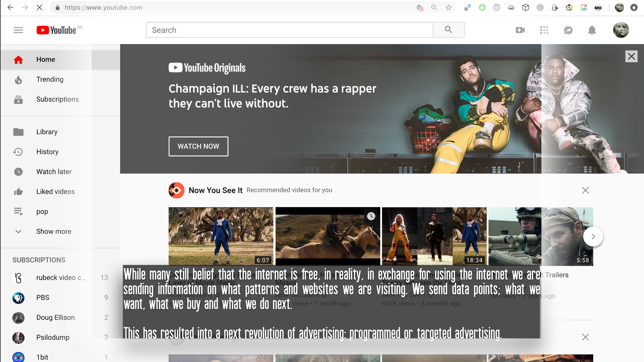
Task: Go forward in the browser
Action: [x=25, y=7]
